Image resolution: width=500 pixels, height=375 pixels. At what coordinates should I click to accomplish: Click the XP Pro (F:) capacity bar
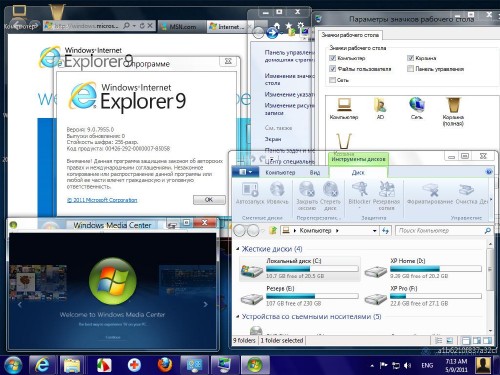click(x=436, y=296)
